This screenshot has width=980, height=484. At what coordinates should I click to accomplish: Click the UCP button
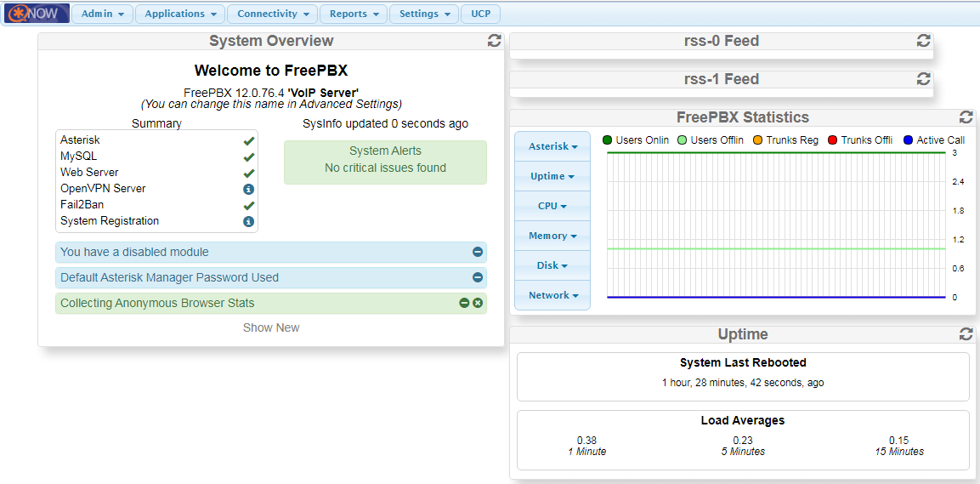[481, 14]
